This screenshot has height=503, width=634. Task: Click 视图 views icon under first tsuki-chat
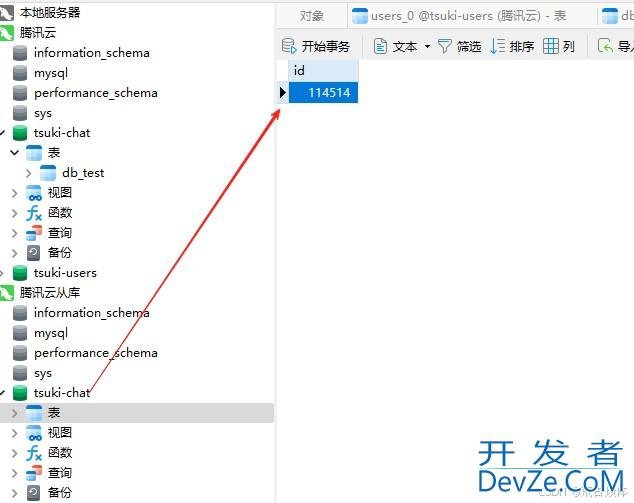34,193
